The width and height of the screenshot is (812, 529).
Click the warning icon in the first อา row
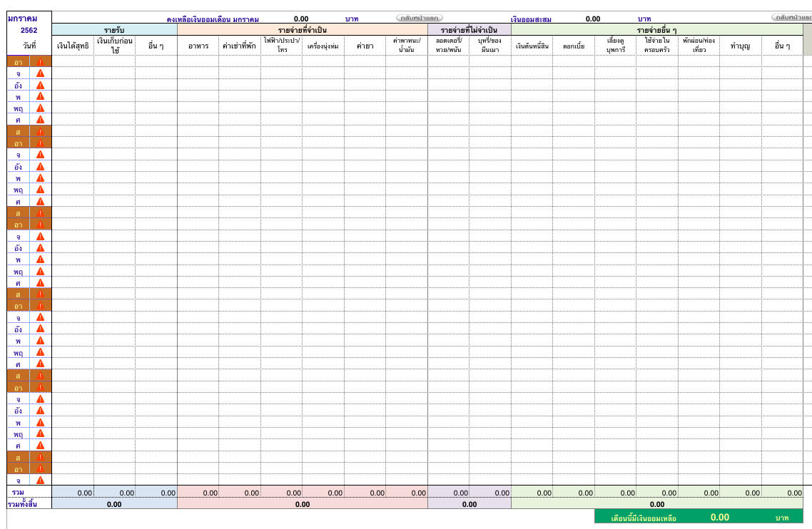pyautogui.click(x=41, y=61)
